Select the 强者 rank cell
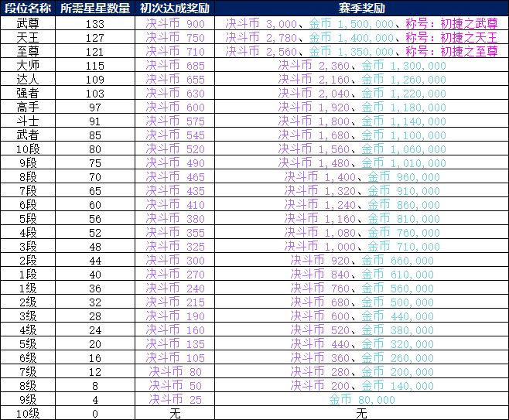This screenshot has width=509, height=420. (28, 93)
